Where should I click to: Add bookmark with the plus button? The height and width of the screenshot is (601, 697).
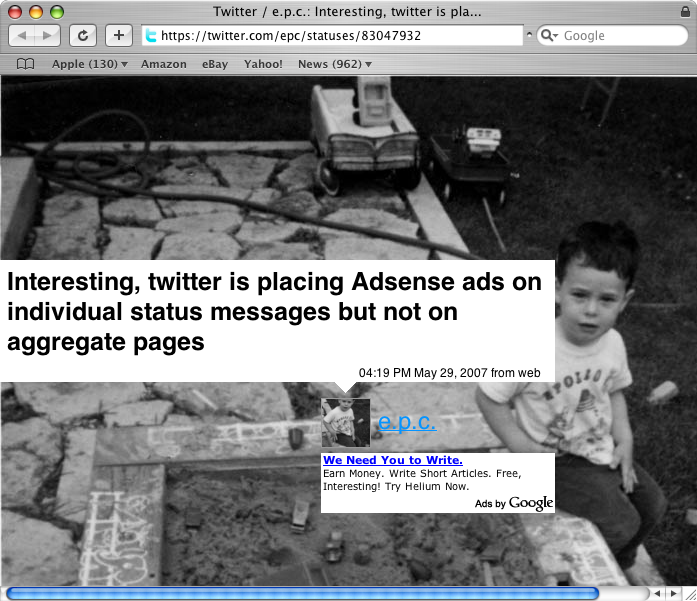(x=119, y=36)
